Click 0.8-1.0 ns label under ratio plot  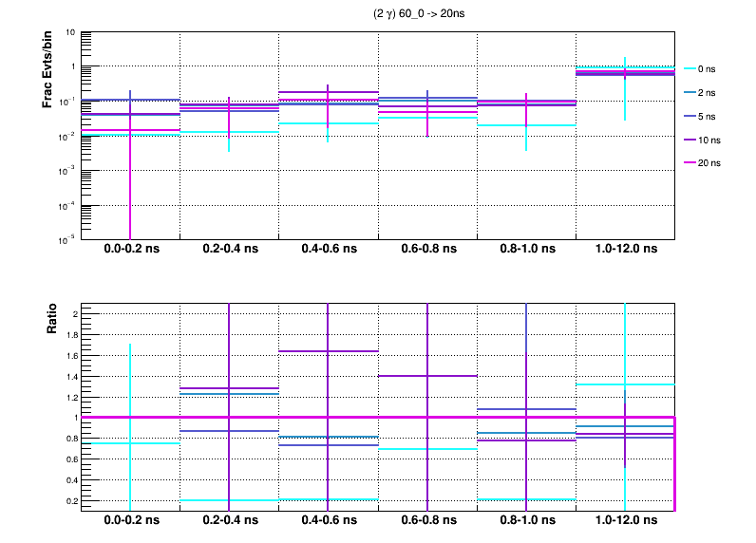coord(525,522)
